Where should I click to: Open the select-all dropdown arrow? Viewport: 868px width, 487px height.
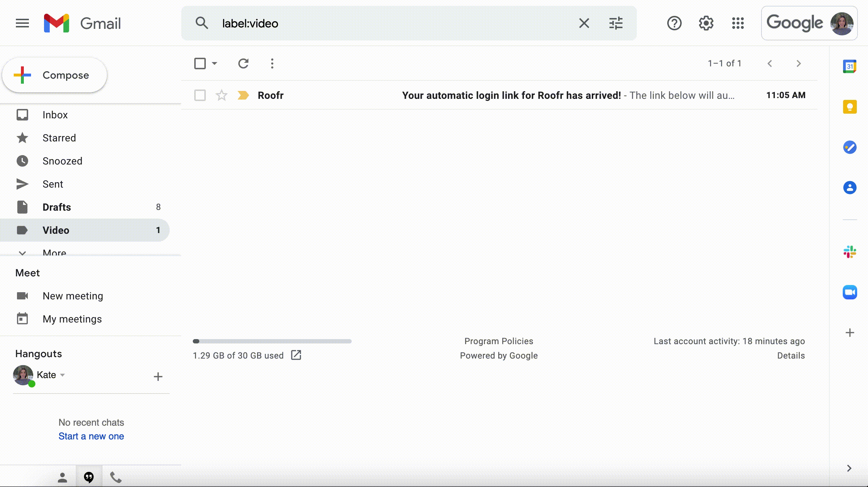(x=214, y=63)
